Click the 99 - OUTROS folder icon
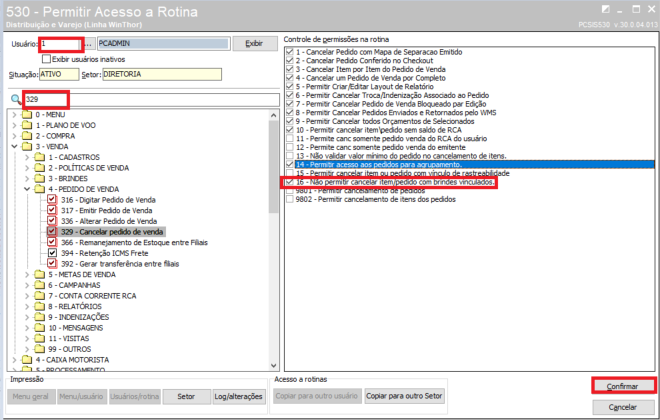660x420 pixels. [40, 349]
